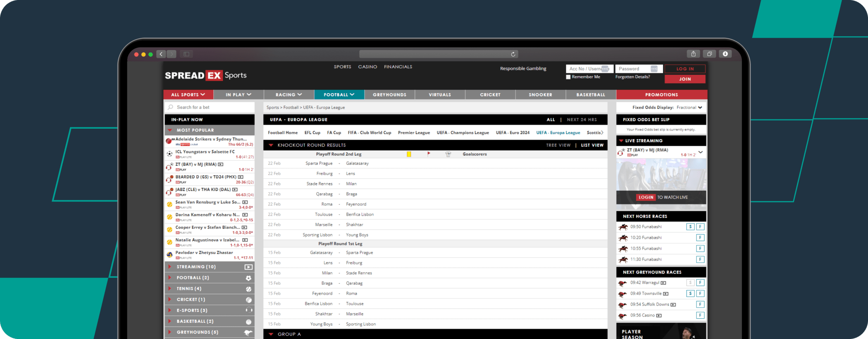Collapse Knockout Round Results section
Image resolution: width=868 pixels, height=339 pixels.
pyautogui.click(x=271, y=145)
